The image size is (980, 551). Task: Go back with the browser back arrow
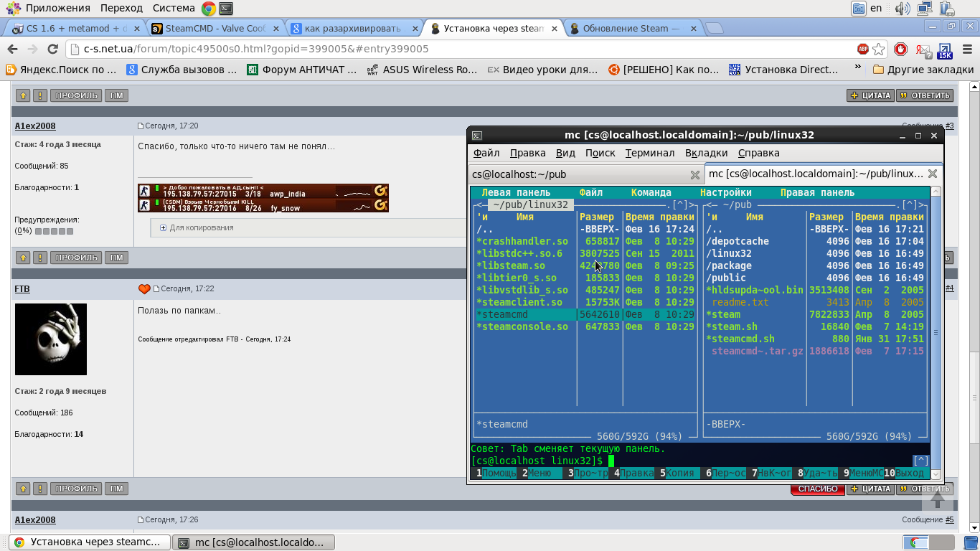click(x=12, y=49)
